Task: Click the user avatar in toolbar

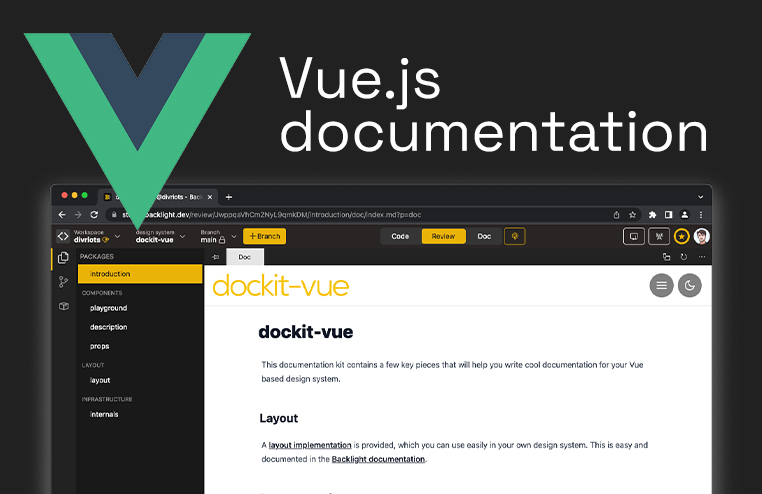Action: (702, 236)
